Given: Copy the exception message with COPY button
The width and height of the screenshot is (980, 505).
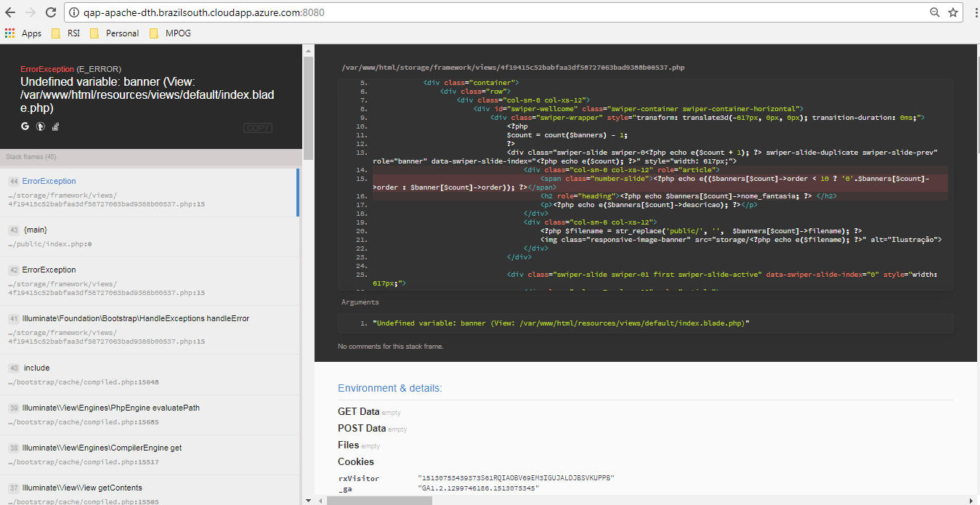Looking at the screenshot, I should click(257, 128).
